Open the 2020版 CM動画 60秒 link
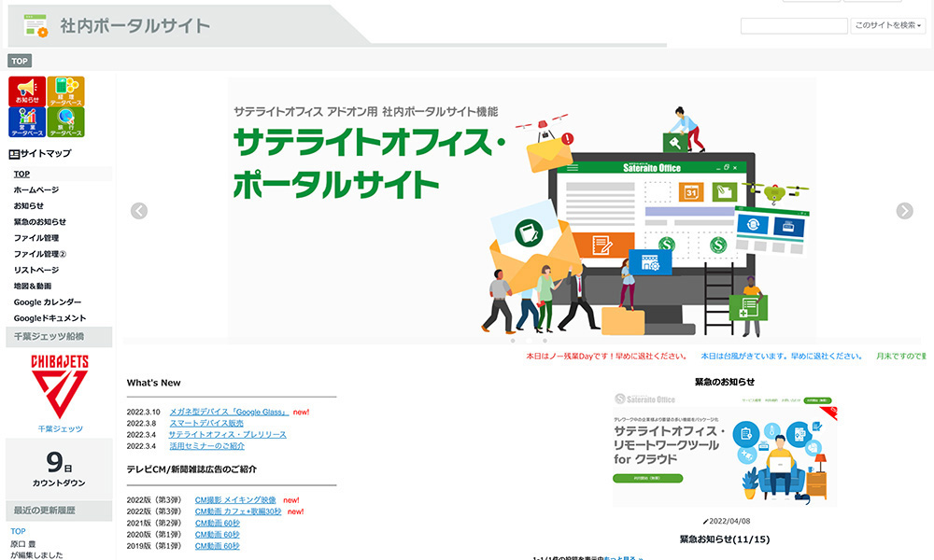The image size is (934, 560). [218, 535]
